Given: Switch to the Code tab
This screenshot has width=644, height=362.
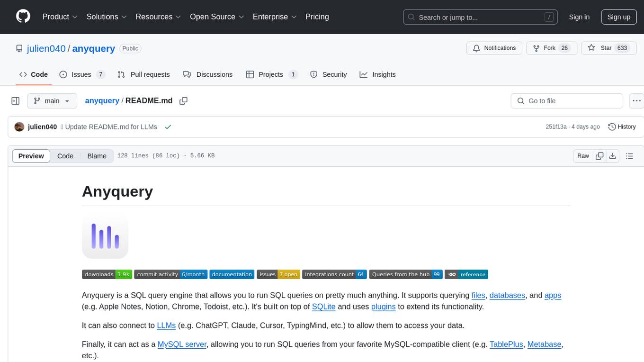Looking at the screenshot, I should [x=33, y=74].
